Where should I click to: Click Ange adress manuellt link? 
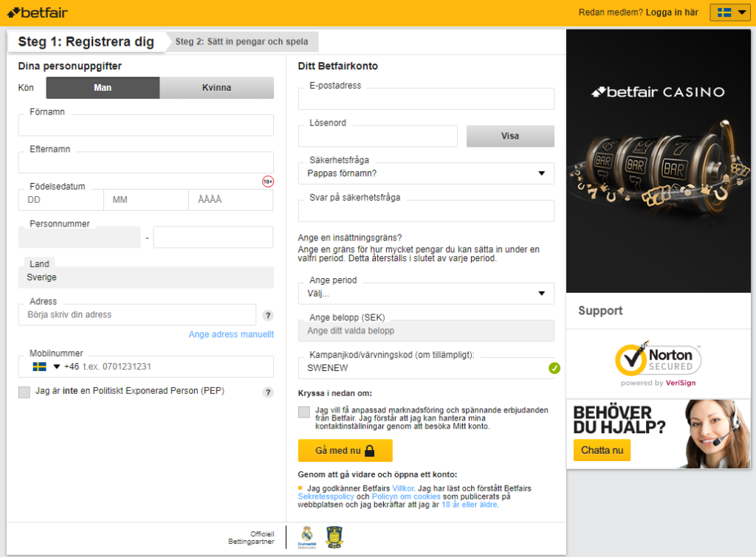coord(231,334)
